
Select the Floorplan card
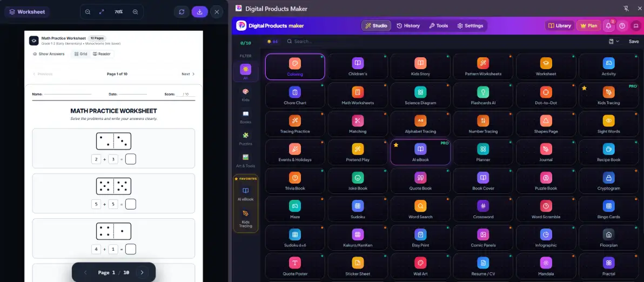tap(609, 238)
